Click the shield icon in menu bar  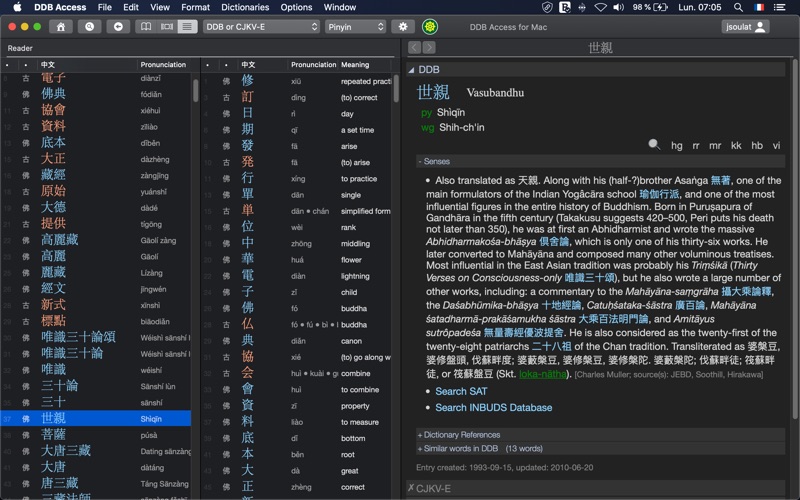546,7
